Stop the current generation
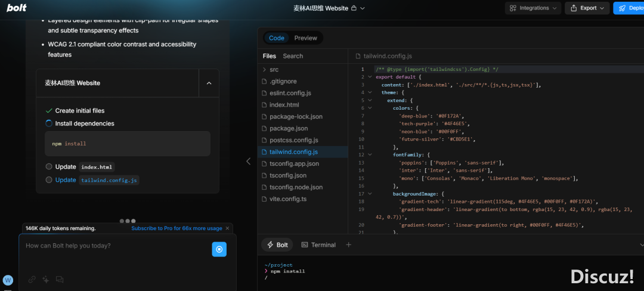This screenshot has width=644, height=291. (x=219, y=249)
